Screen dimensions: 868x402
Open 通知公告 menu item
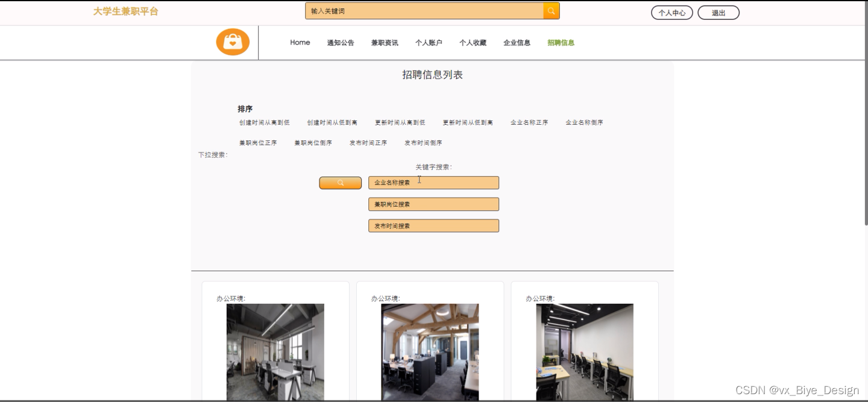pos(341,43)
